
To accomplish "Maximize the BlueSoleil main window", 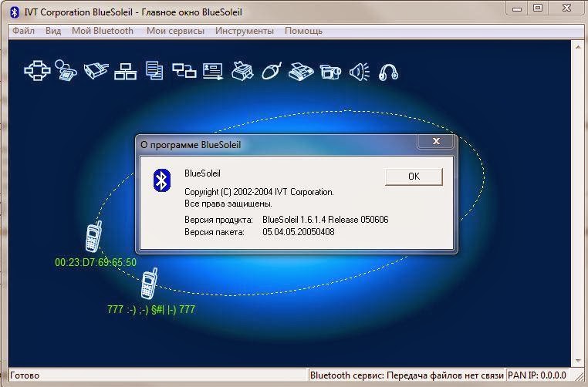I will click(538, 8).
